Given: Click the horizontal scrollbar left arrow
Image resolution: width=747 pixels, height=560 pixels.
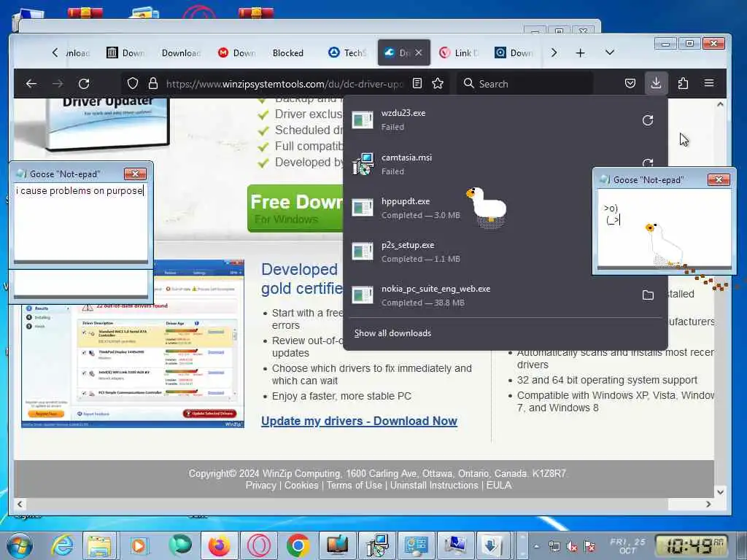Looking at the screenshot, I should (x=20, y=505).
